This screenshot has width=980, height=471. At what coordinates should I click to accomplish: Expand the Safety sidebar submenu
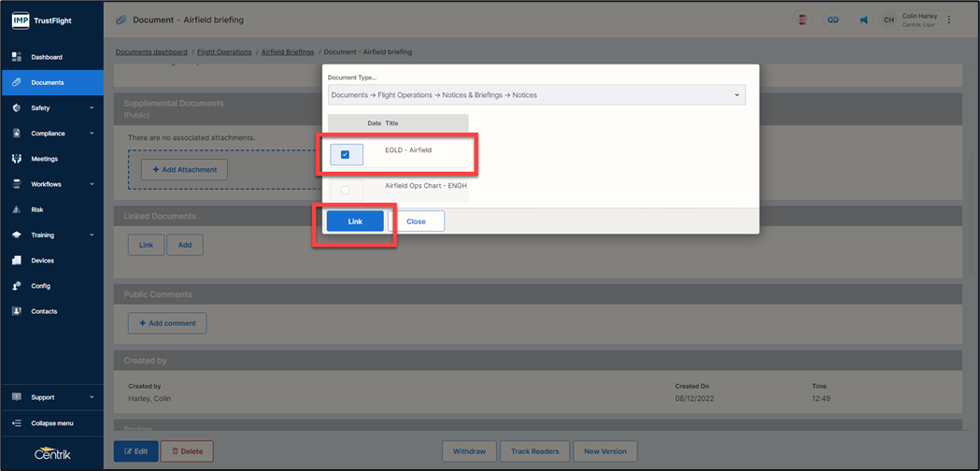click(92, 108)
